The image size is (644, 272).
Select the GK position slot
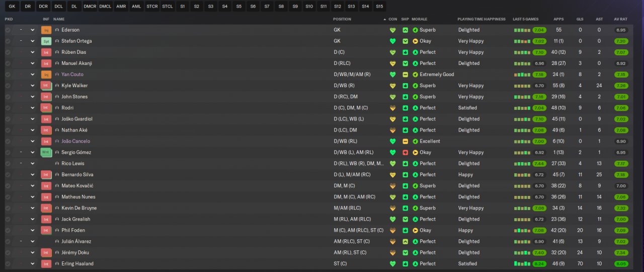click(x=12, y=7)
